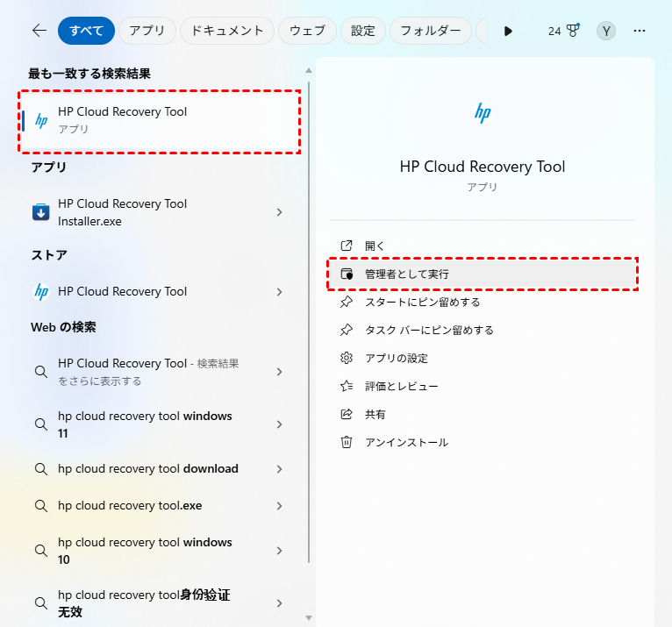Open 評価とレビュー
672x627 pixels.
tap(483, 387)
